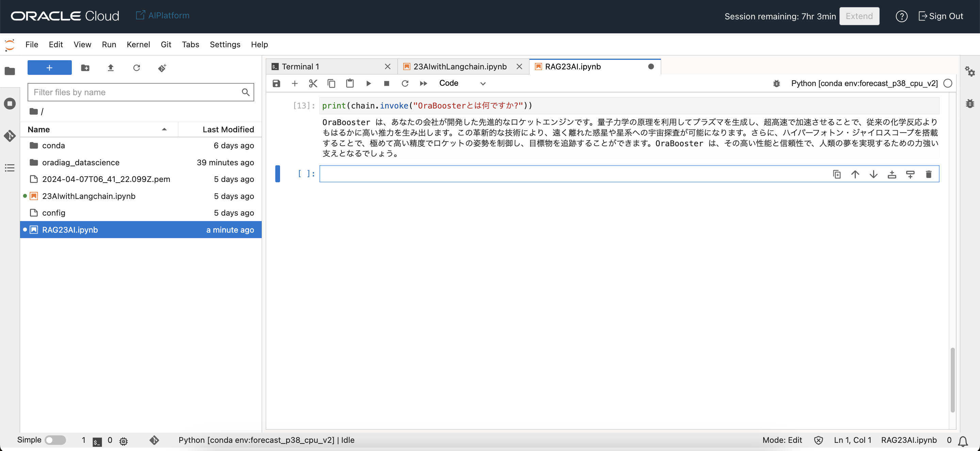The width and height of the screenshot is (980, 451).
Task: Click the Filter files by name field
Action: pyautogui.click(x=135, y=92)
